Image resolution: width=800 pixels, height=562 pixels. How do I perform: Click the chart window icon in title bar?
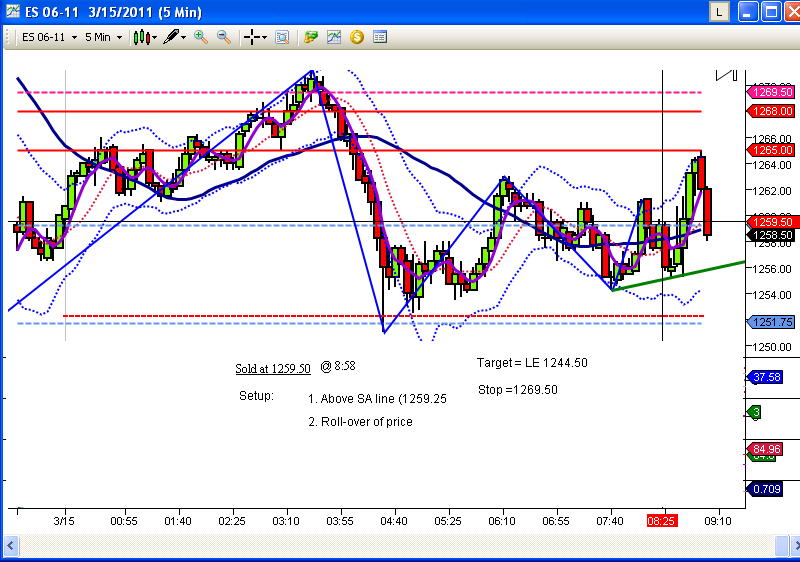(x=13, y=11)
